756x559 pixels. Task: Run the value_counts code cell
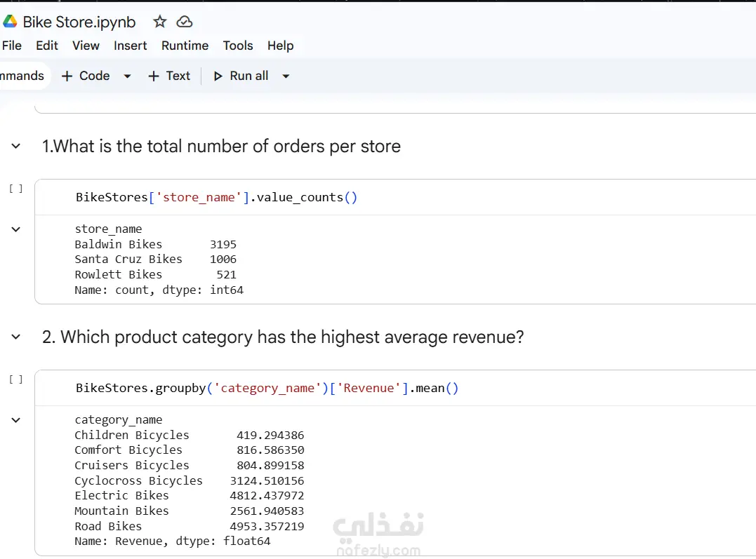click(x=16, y=189)
